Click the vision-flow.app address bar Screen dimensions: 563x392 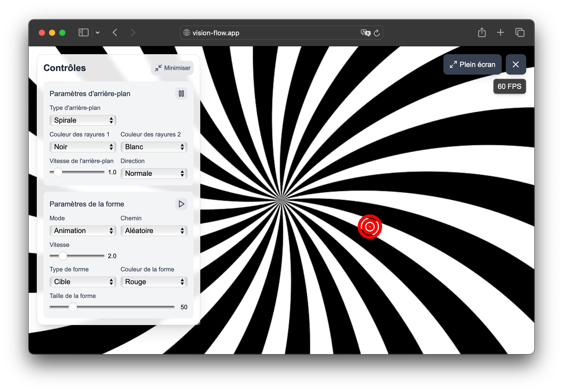point(268,33)
